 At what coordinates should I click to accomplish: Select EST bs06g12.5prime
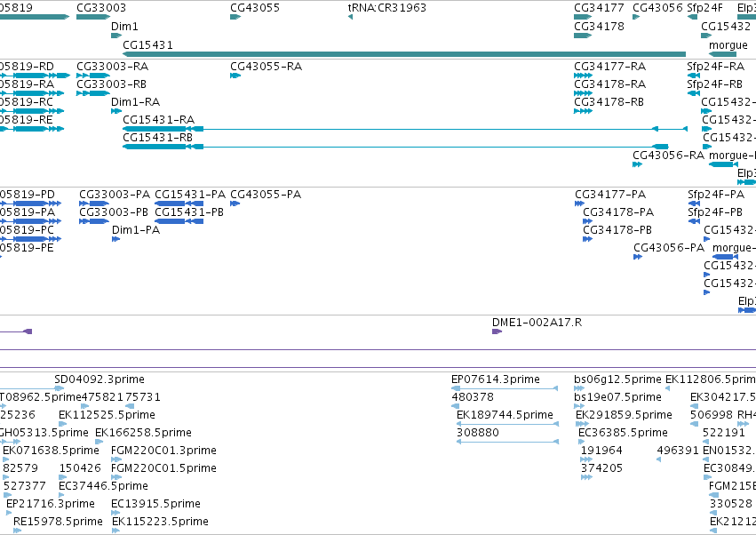[x=617, y=379]
